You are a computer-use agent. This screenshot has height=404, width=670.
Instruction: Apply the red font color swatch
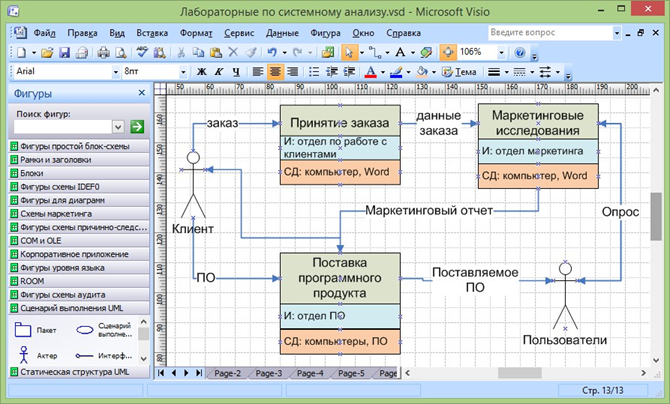[370, 72]
